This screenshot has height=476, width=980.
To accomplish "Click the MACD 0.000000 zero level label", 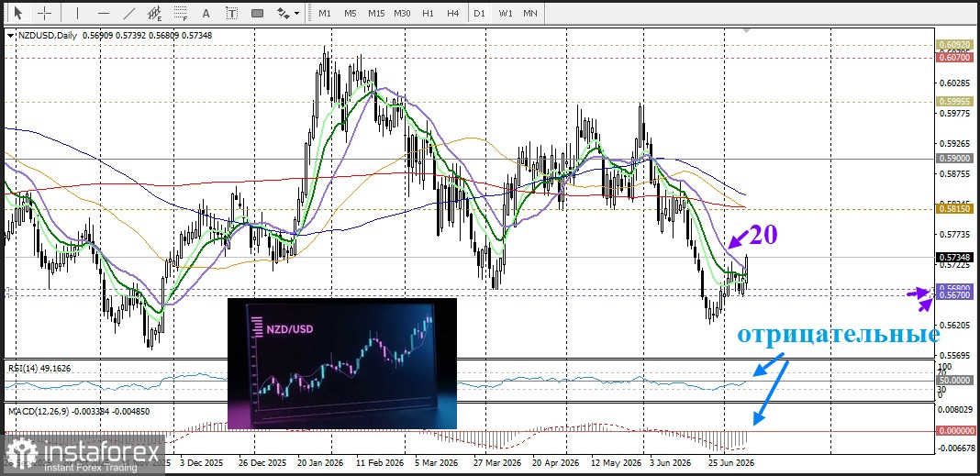I will click(x=954, y=431).
